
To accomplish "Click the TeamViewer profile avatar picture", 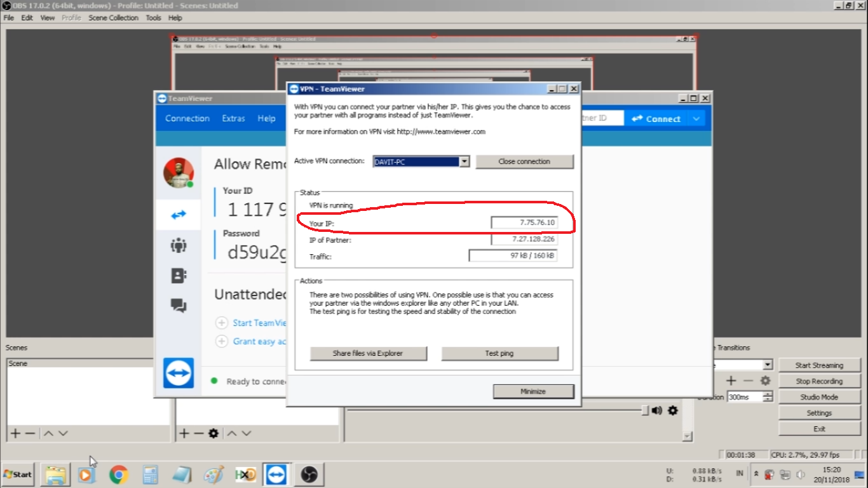I will tap(179, 173).
